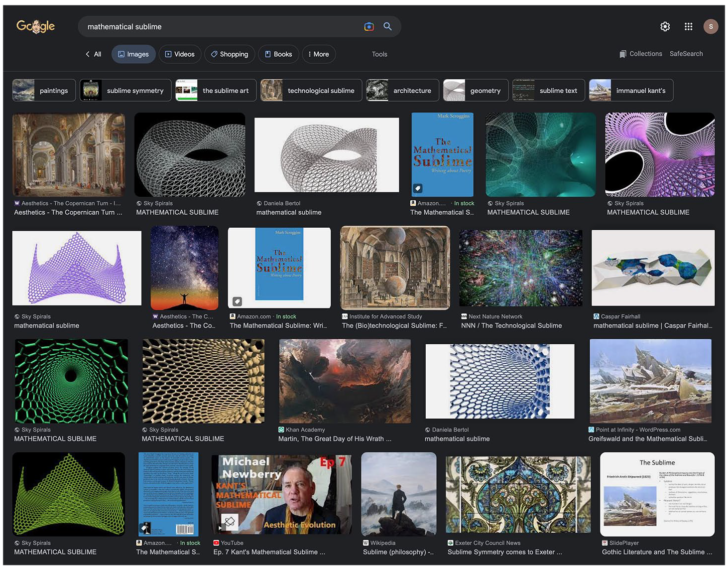The width and height of the screenshot is (728, 568).
Task: Open the green hexagon tunnel thumbnail
Action: click(x=71, y=381)
